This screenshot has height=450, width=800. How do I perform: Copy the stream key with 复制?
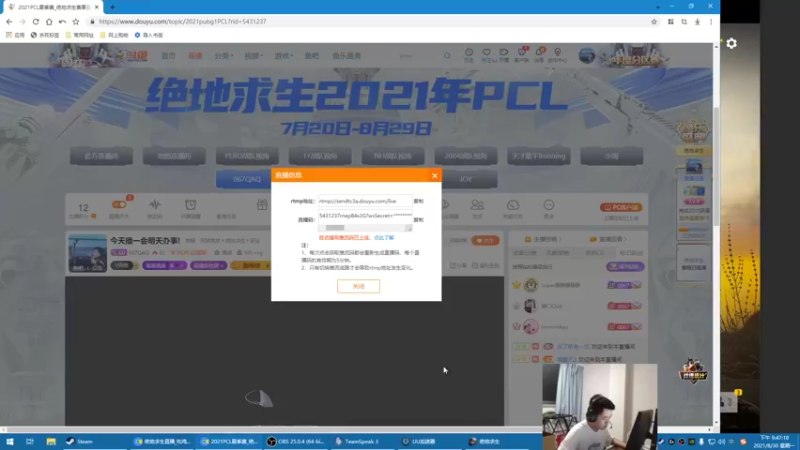[418, 220]
